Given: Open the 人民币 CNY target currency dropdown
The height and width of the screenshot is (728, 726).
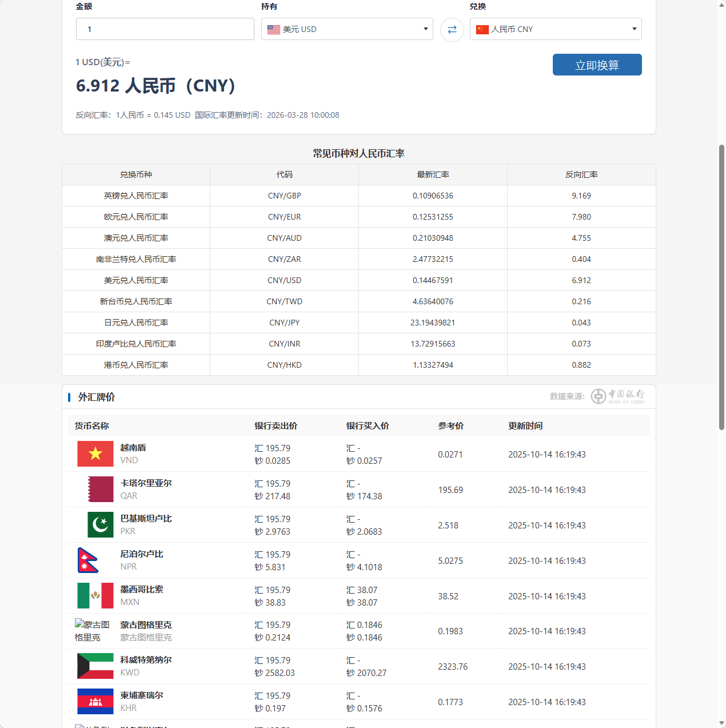Looking at the screenshot, I should click(x=556, y=29).
